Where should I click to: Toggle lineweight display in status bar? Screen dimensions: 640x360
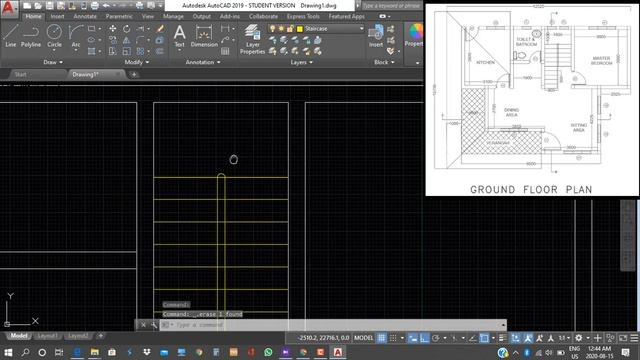pos(502,338)
